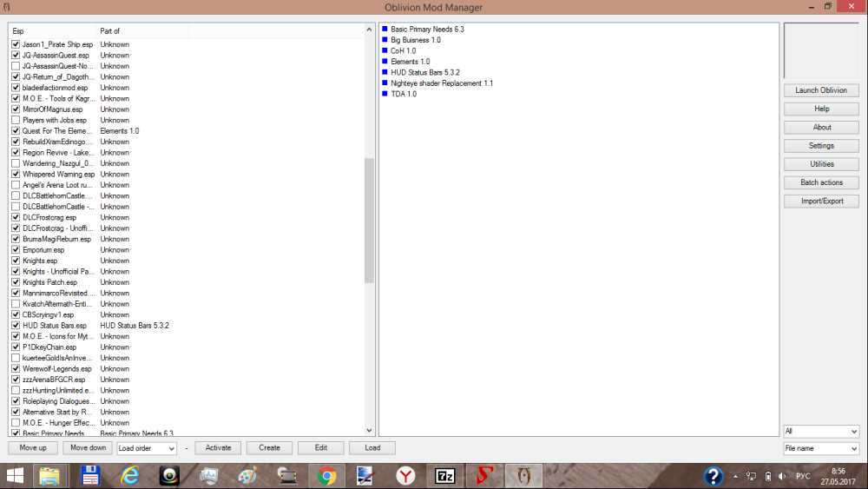
Task: Sort by Esp column header
Action: tap(52, 31)
